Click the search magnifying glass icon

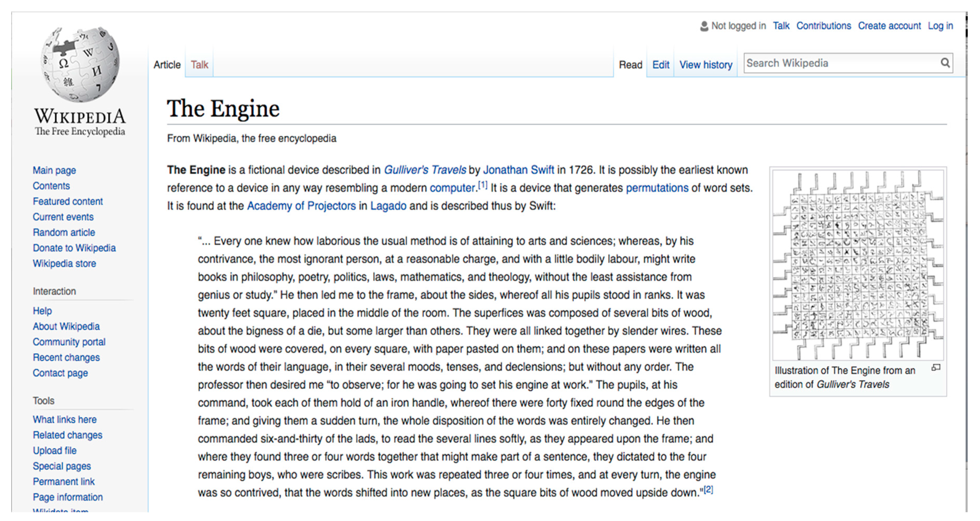tap(945, 63)
